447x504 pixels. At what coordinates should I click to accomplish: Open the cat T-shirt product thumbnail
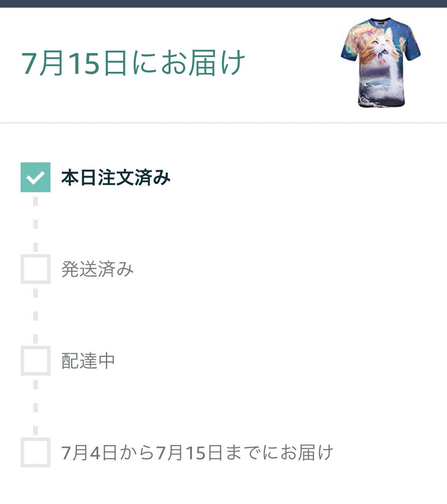click(381, 62)
